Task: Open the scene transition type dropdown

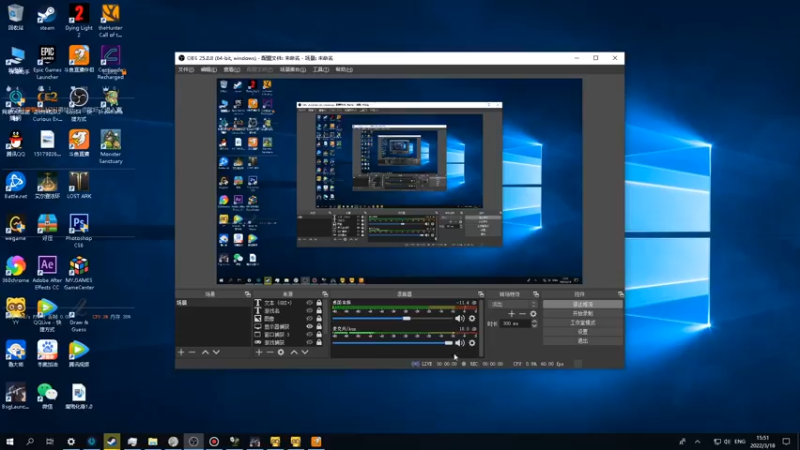Action: [x=512, y=303]
